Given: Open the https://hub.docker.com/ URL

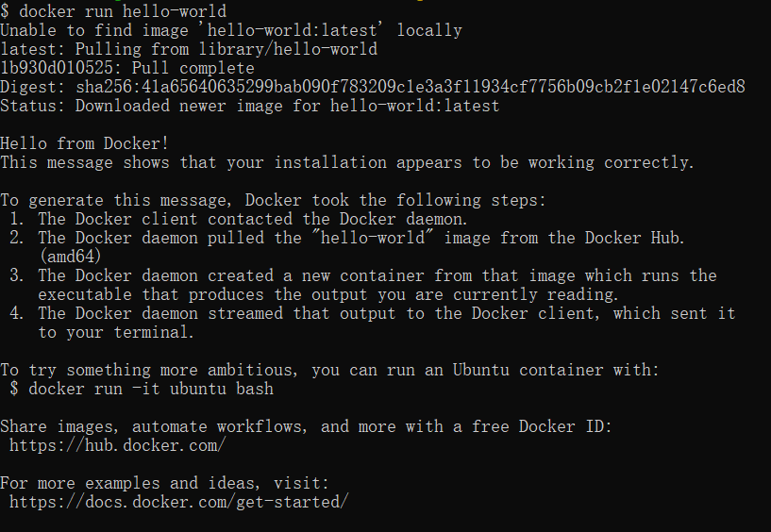Looking at the screenshot, I should (118, 445).
